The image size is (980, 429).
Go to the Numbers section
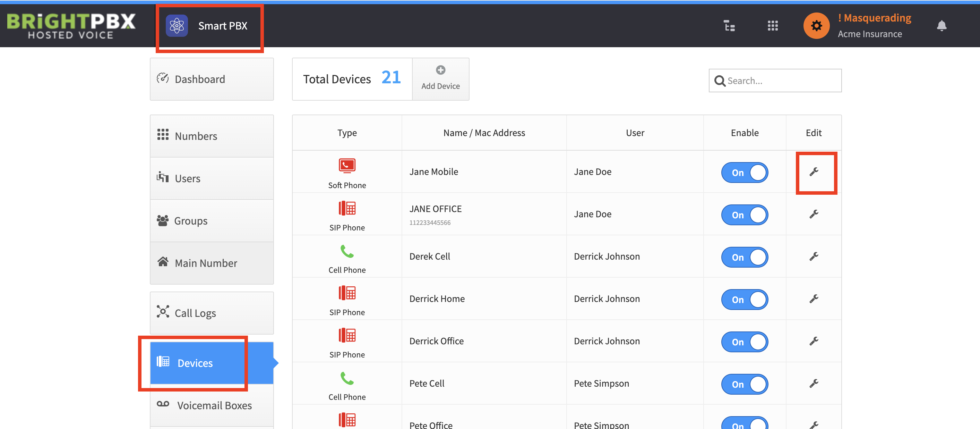pyautogui.click(x=212, y=136)
